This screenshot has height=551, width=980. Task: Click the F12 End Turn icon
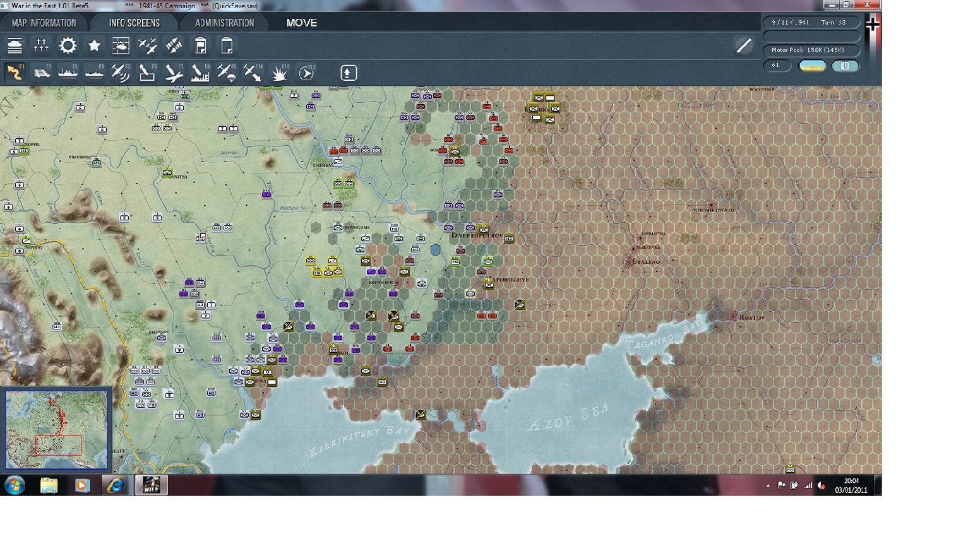coord(306,73)
